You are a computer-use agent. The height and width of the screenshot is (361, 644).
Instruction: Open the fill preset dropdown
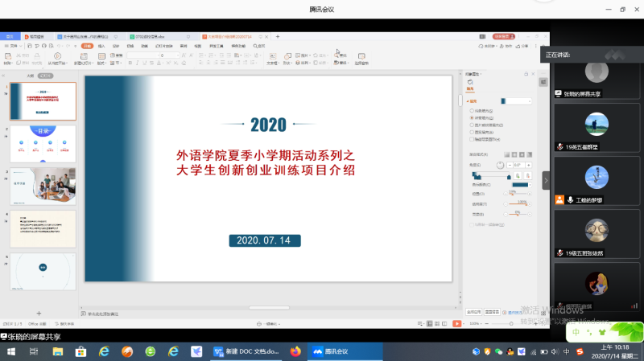[515, 101]
